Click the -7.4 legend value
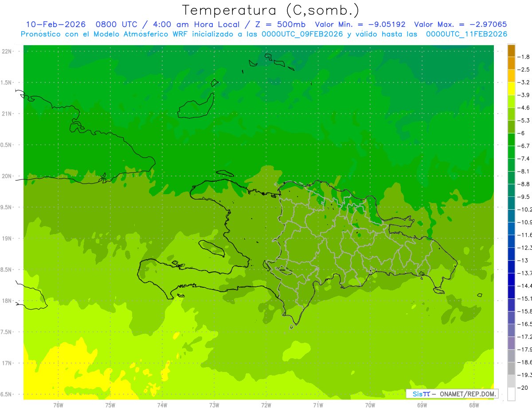The width and height of the screenshot is (532, 411). (524, 158)
